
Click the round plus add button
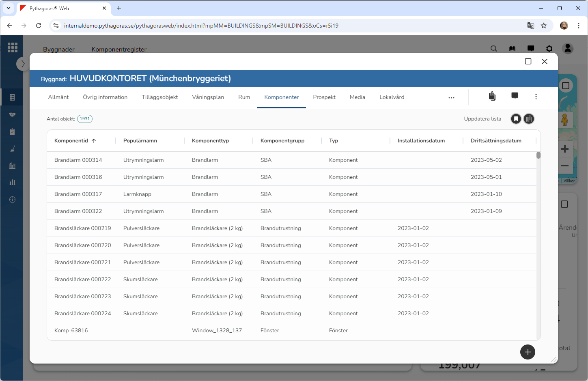pyautogui.click(x=528, y=352)
